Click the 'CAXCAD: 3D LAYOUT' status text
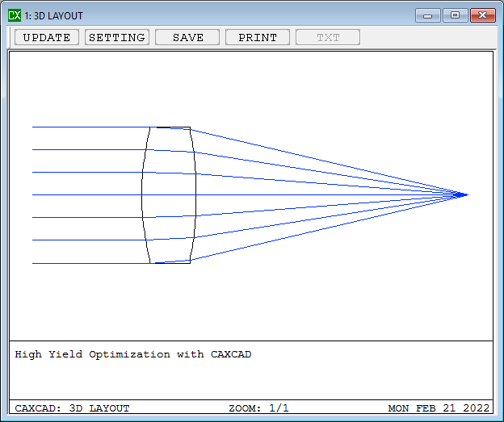This screenshot has width=504, height=422. coord(72,408)
